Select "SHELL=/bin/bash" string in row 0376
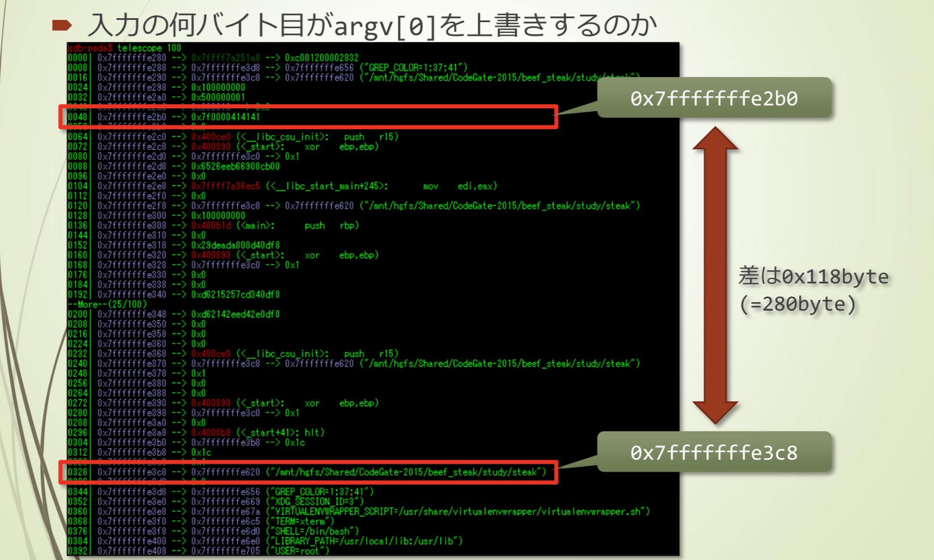934x560 pixels. [x=313, y=531]
